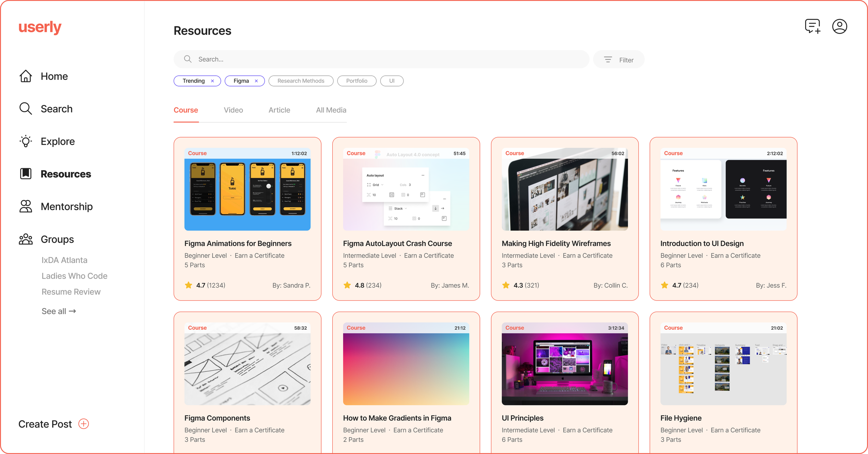
Task: Click the Groups icon in the sidebar
Action: click(x=26, y=239)
